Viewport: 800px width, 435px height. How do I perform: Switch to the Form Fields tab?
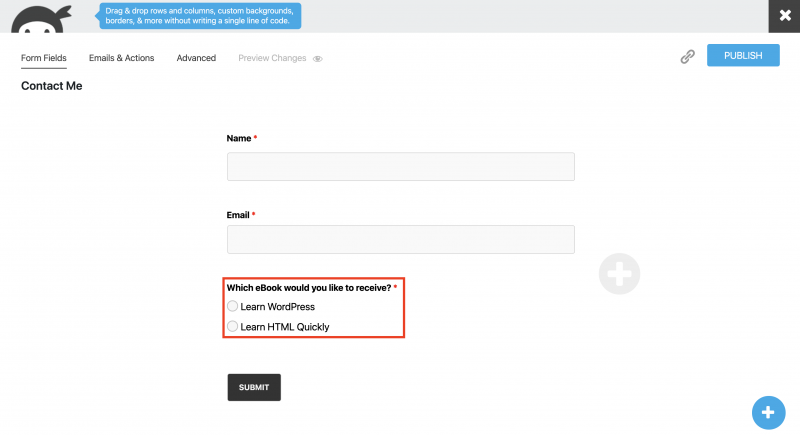point(44,58)
